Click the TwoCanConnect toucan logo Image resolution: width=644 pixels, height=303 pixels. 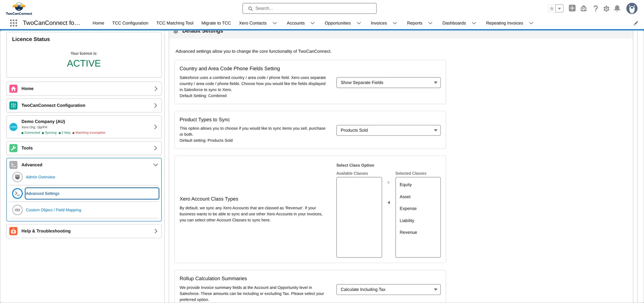(19, 8)
